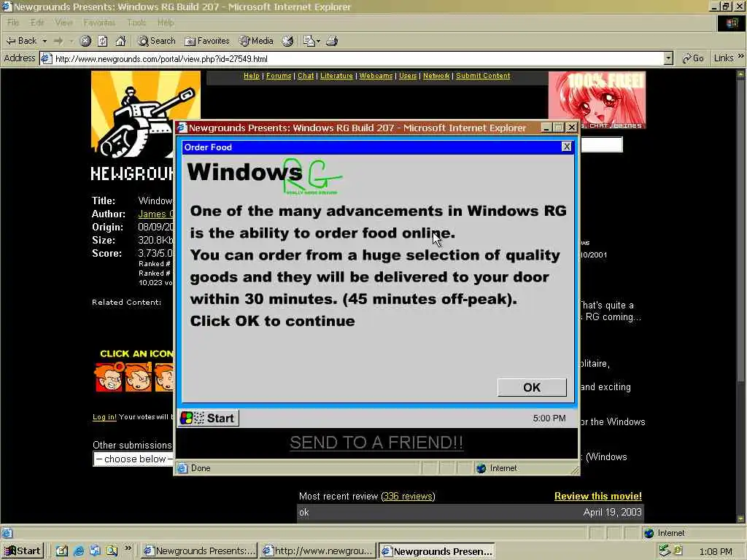The width and height of the screenshot is (747, 560).
Task: Click the Forums link in Newgrounds nav
Action: pos(279,76)
